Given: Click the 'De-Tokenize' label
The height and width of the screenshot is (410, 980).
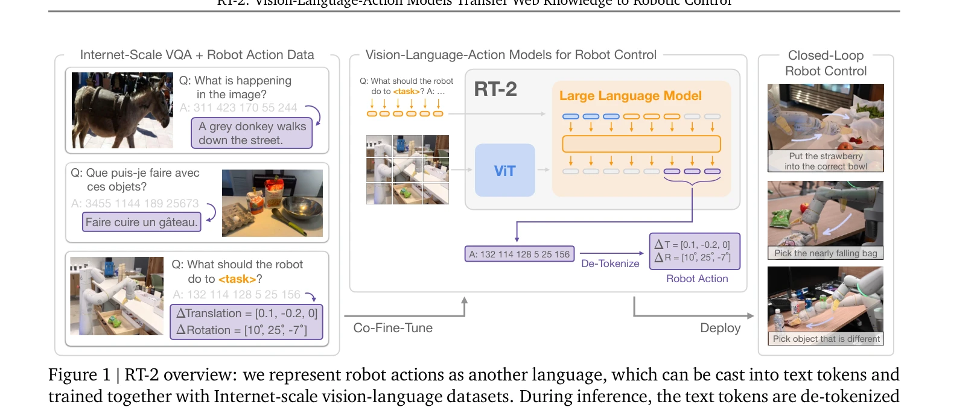Looking at the screenshot, I should coord(610,263).
